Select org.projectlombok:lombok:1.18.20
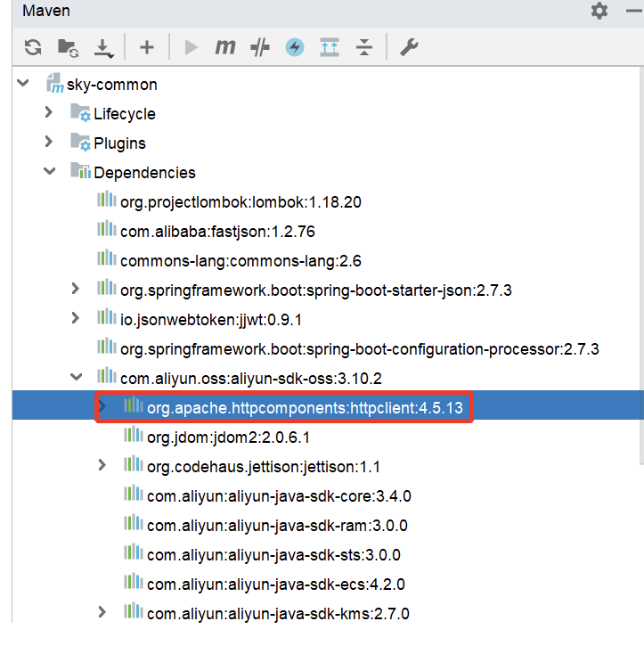 click(x=240, y=202)
